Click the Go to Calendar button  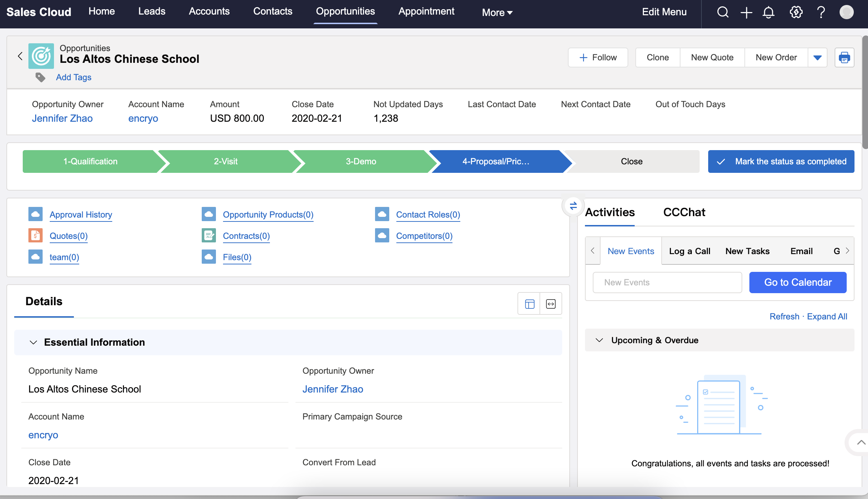coord(798,282)
